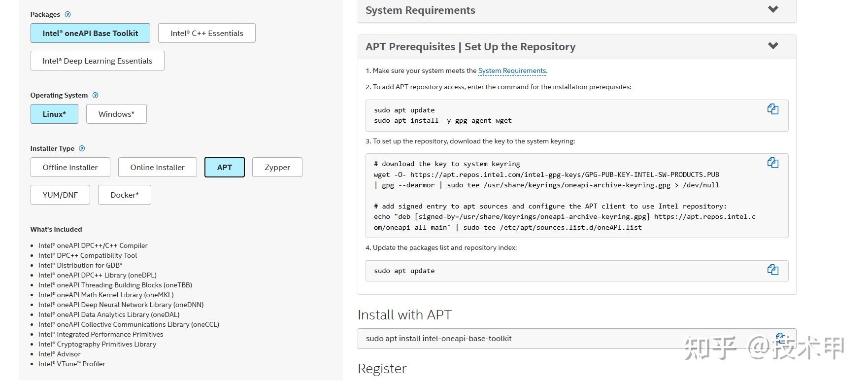868x383 pixels.
Task: Choose the Docker installer option
Action: coord(125,195)
